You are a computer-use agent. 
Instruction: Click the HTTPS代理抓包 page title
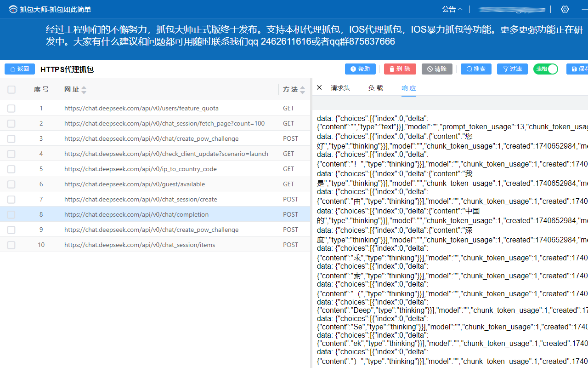pyautogui.click(x=67, y=69)
